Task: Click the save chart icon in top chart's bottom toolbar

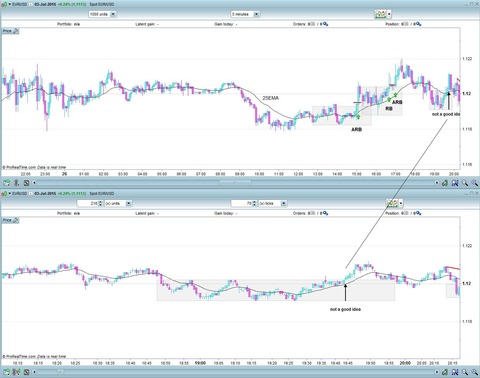Action: click(6, 183)
